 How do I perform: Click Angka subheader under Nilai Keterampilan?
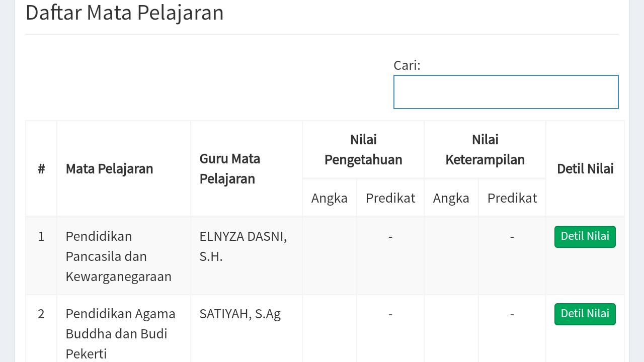(x=451, y=198)
